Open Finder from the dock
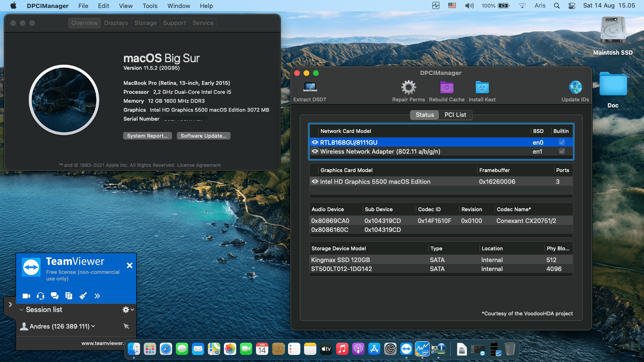644x362 pixels. (x=135, y=349)
